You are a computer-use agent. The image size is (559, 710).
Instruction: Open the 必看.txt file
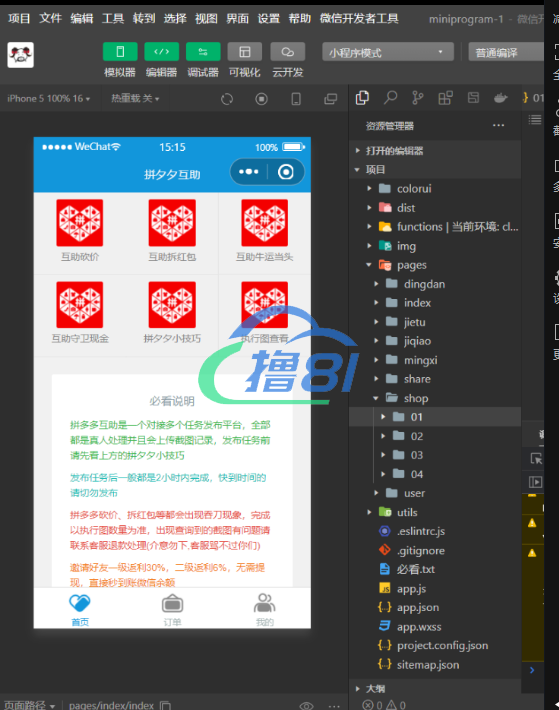[x=435, y=569]
